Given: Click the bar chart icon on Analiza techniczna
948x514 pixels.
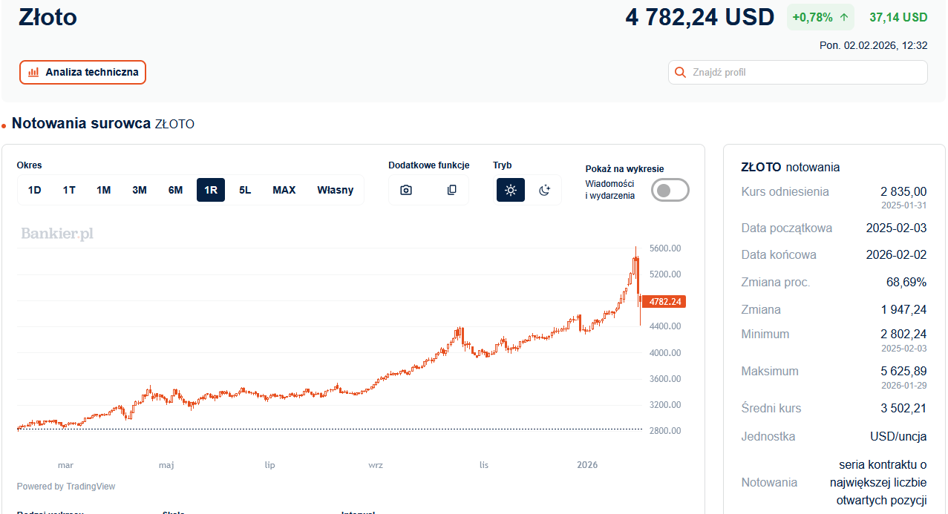Looking at the screenshot, I should coord(34,73).
